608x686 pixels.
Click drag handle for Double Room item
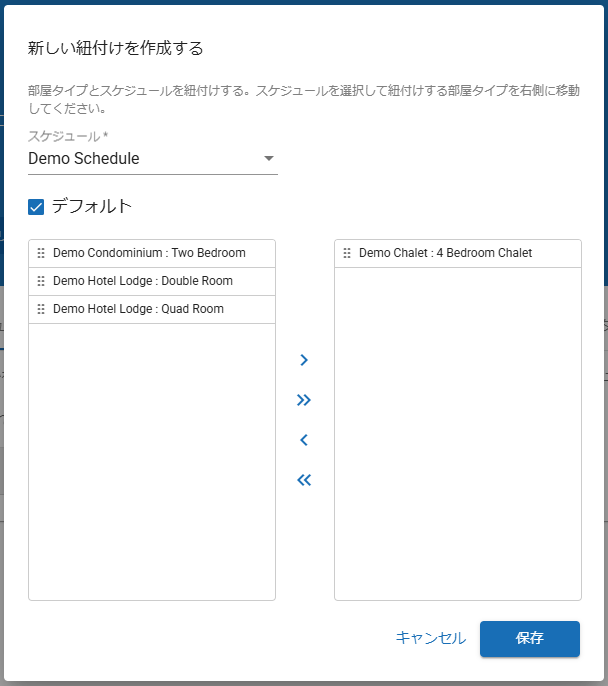point(41,282)
